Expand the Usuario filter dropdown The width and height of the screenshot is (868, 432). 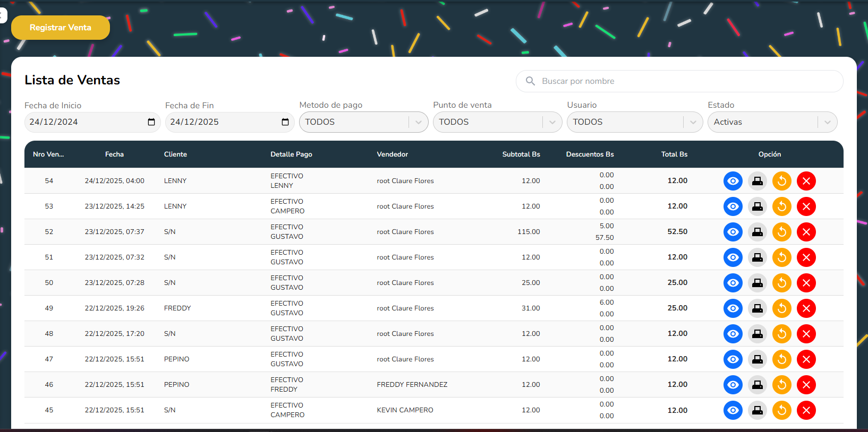(x=693, y=122)
